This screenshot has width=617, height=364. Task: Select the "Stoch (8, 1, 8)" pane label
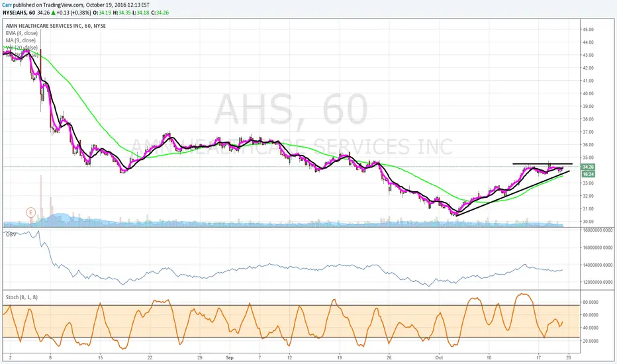coord(22,297)
